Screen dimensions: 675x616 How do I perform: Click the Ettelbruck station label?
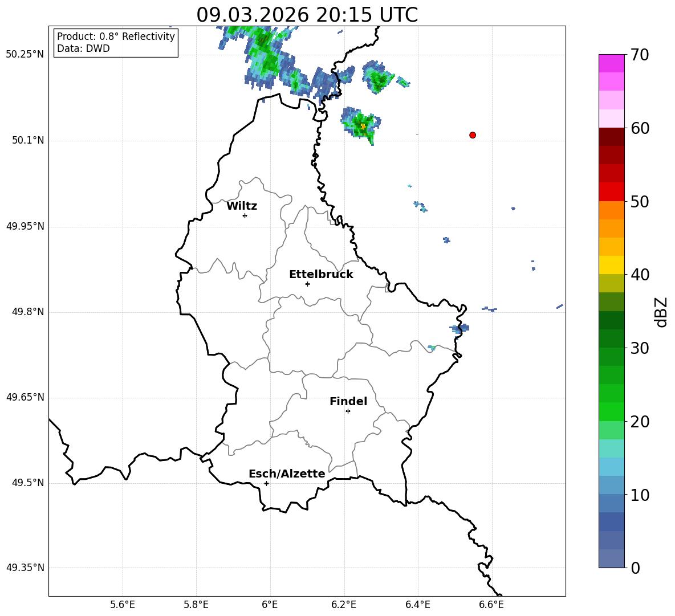pos(321,275)
